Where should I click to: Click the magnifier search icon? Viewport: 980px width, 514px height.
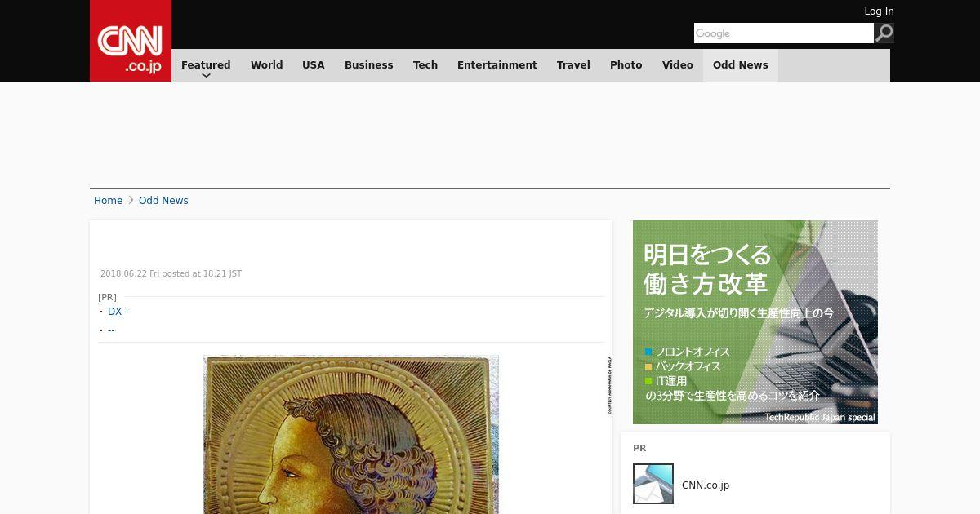[x=884, y=33]
